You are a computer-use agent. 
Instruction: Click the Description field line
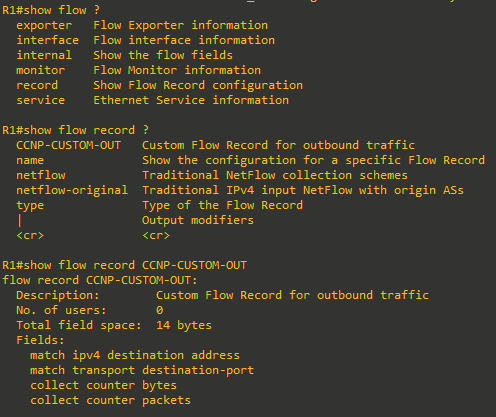coord(222,295)
